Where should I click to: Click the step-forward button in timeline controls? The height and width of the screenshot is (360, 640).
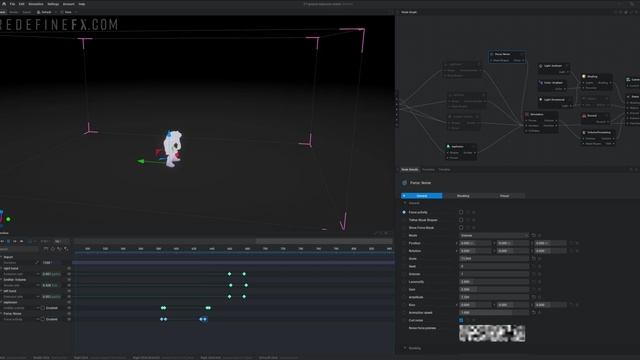click(15, 241)
